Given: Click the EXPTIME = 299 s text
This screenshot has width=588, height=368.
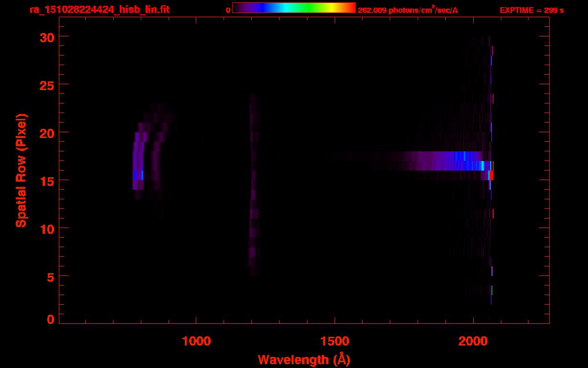Looking at the screenshot, I should 531,10.
